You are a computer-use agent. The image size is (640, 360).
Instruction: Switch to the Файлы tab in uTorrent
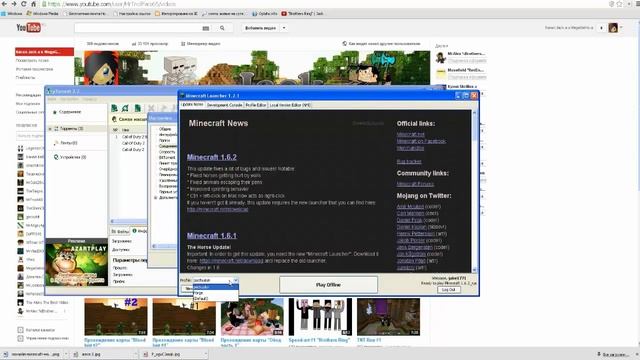[x=120, y=231]
